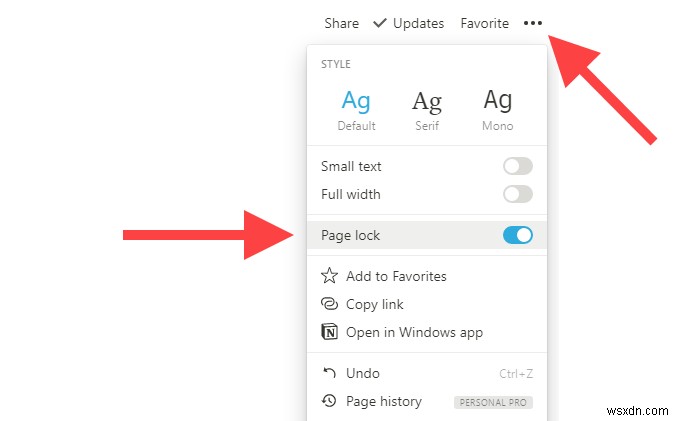This screenshot has width=680, height=421.
Task: Choose the Serif font style
Action: coord(427,108)
